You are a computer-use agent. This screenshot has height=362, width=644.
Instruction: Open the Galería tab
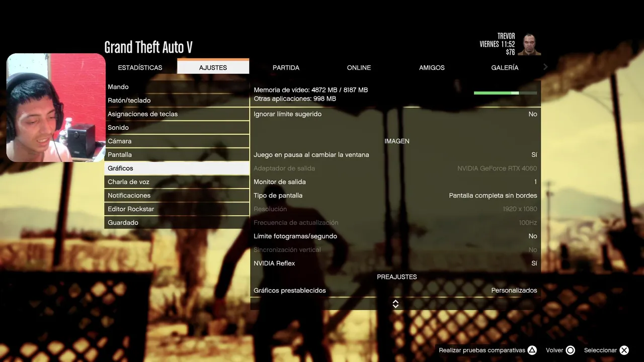coord(505,67)
